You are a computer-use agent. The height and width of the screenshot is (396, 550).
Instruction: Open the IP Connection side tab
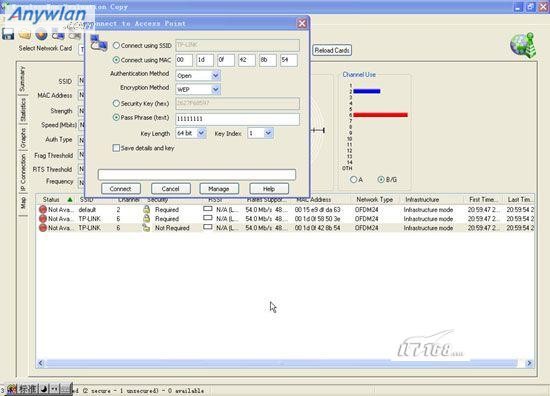click(23, 173)
